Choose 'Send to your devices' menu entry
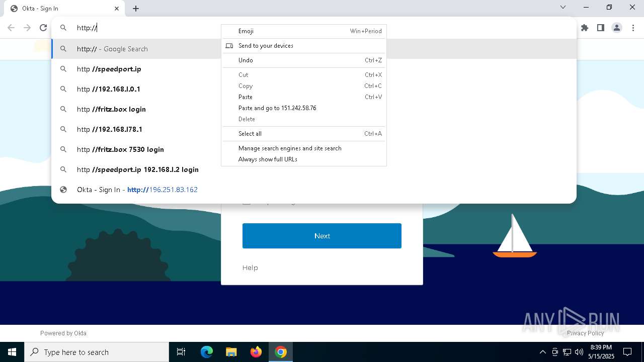The image size is (644, 362). pos(304,46)
